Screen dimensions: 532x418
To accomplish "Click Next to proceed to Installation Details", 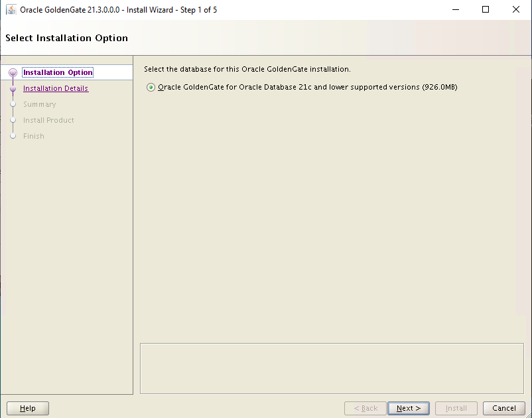I will [408, 408].
